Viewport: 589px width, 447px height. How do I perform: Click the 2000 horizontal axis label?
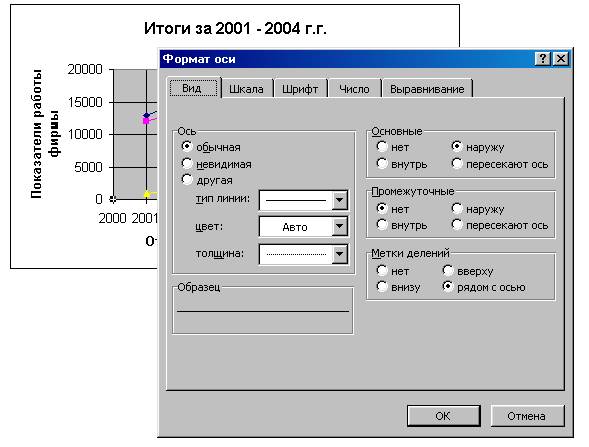coord(112,218)
